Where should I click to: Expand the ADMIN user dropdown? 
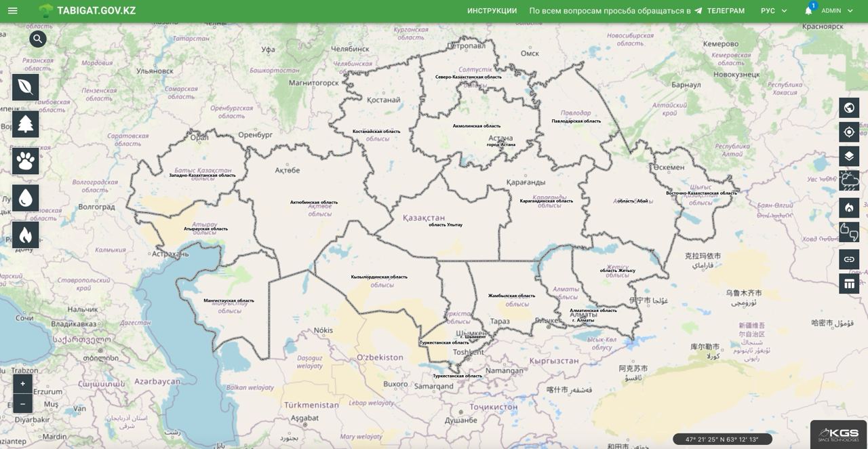click(x=837, y=11)
